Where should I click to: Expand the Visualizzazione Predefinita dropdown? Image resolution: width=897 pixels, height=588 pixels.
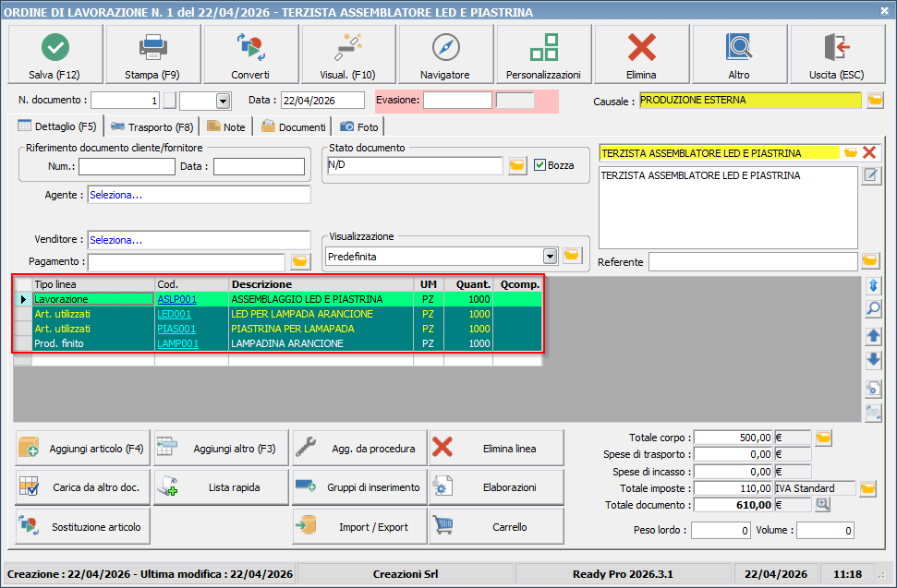tap(551, 256)
